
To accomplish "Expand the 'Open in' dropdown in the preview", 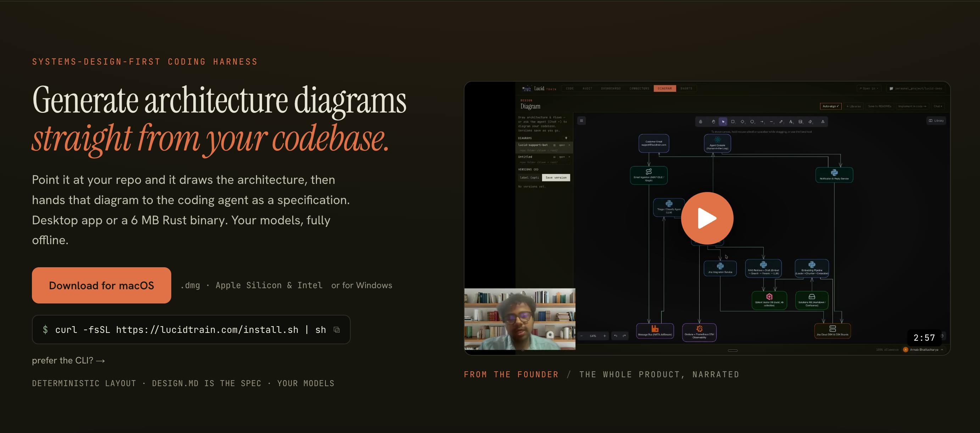I will point(869,88).
